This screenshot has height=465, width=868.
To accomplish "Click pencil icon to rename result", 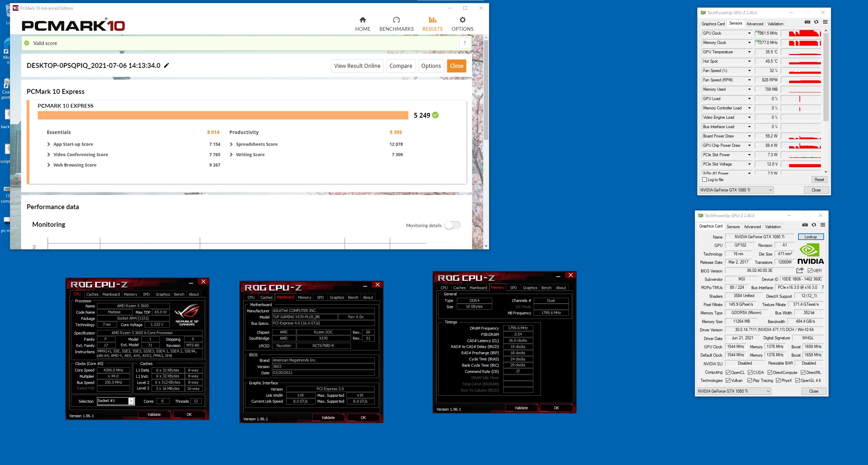I will (166, 65).
